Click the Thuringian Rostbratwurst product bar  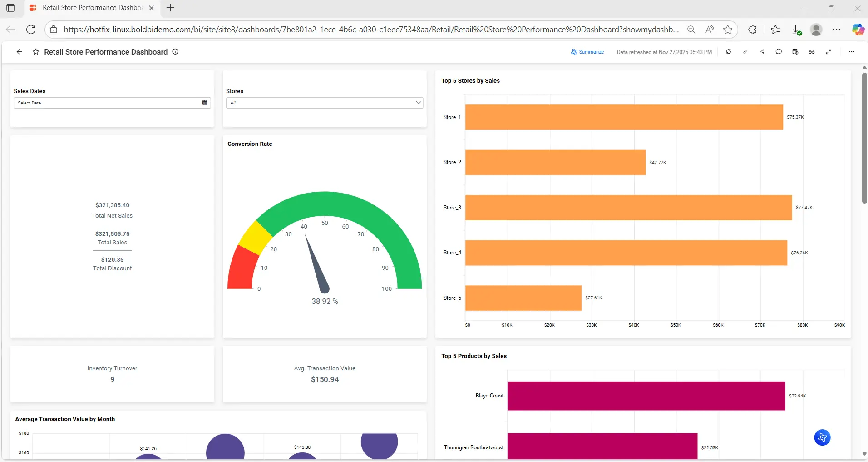602,447
